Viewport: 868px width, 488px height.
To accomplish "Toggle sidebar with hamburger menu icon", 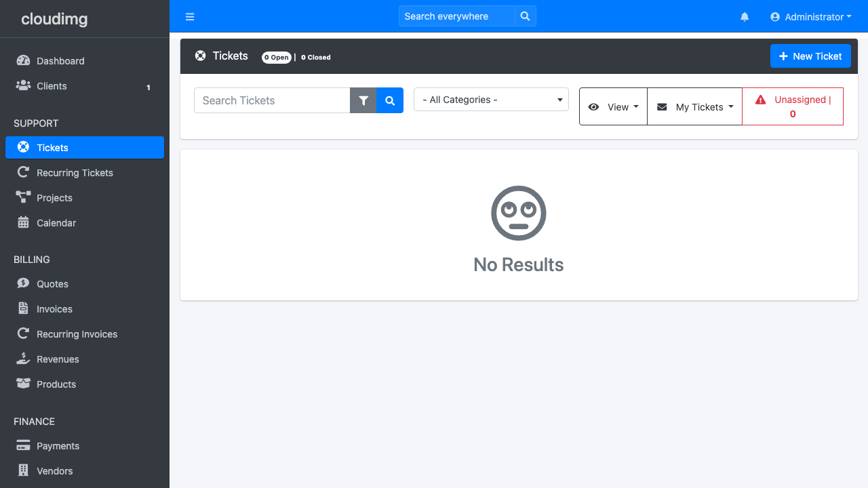I will [190, 16].
